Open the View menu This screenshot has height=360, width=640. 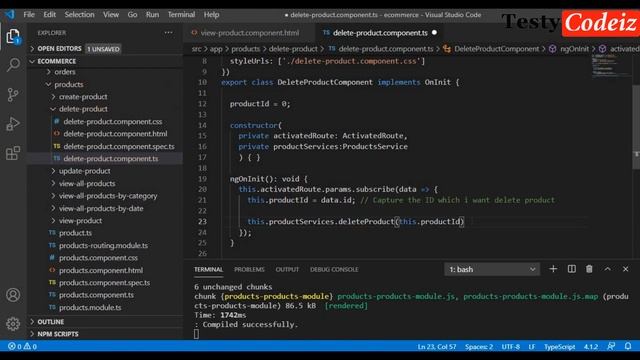111,15
